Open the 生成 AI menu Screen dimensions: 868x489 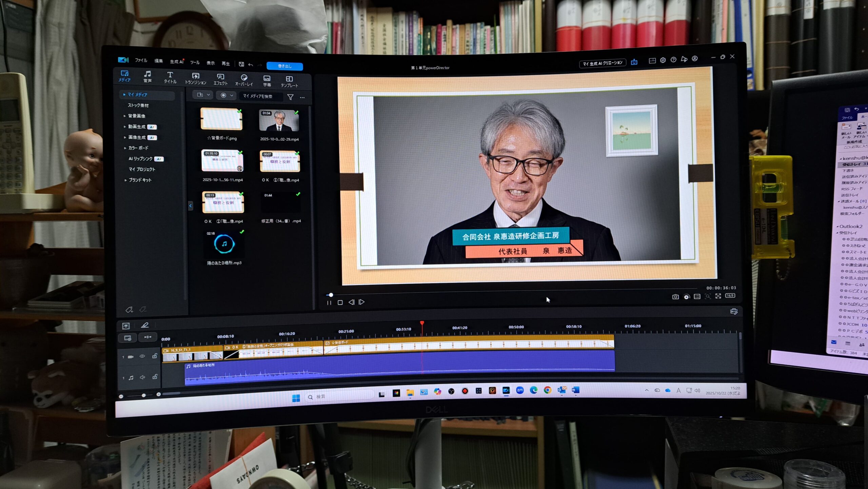(x=177, y=61)
